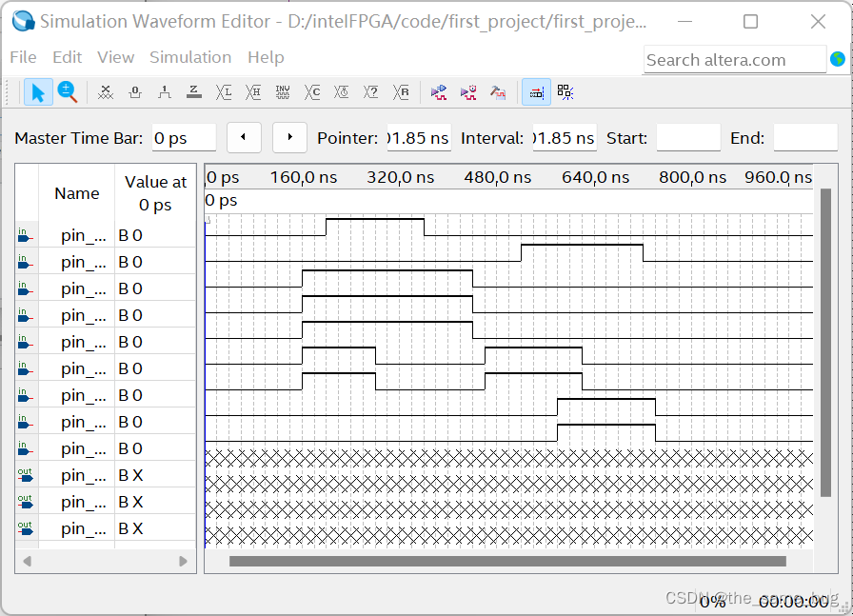
Task: Apply Forcing Low (0) value
Action: coord(135,92)
